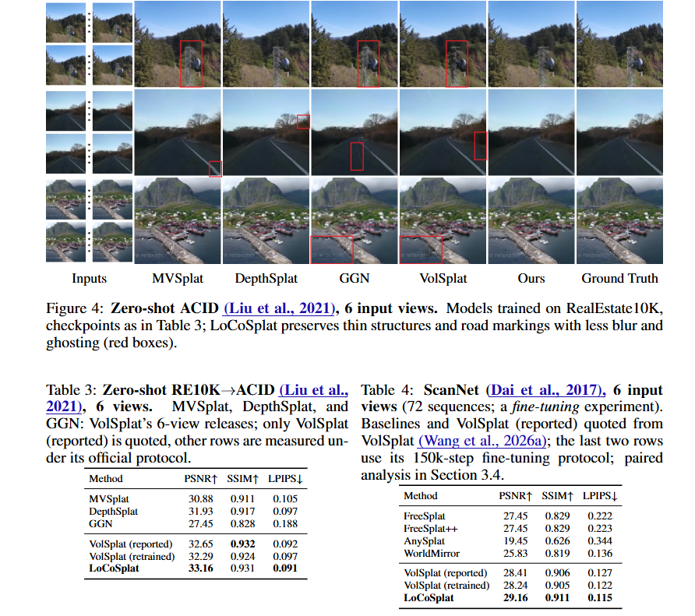Click the 'Table 3:' caption label

pos(72,390)
